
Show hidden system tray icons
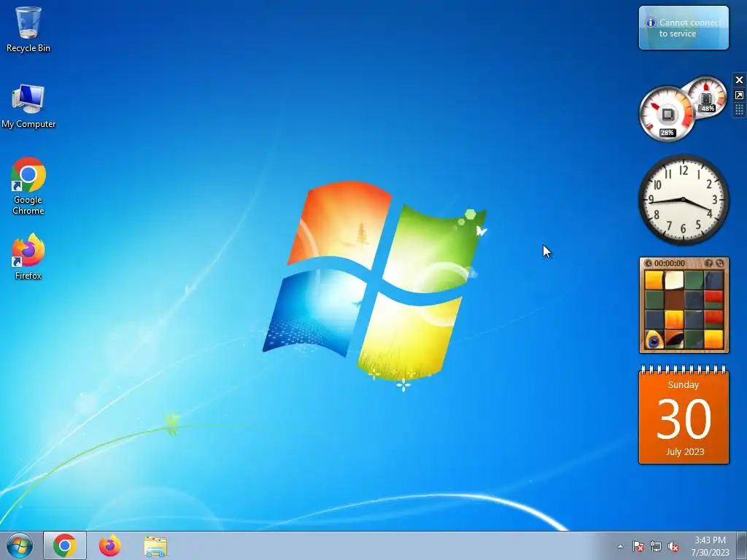coord(620,546)
